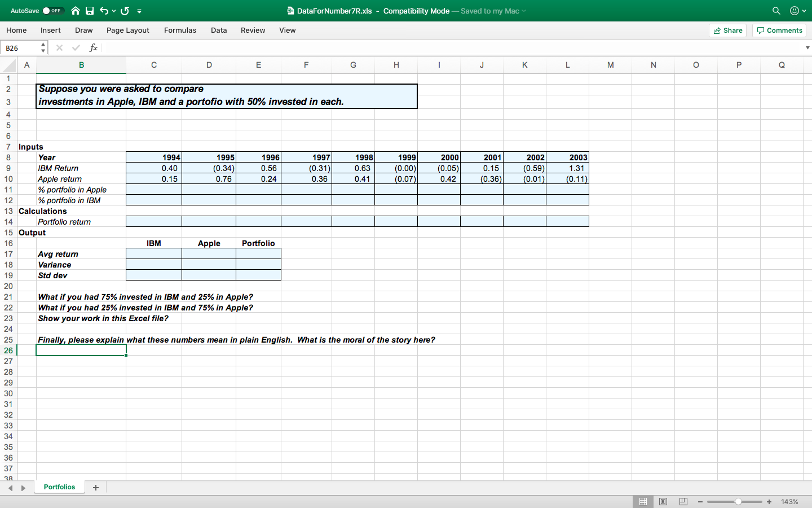Open the Undo history dropdown arrow
The image size is (812, 508).
114,11
